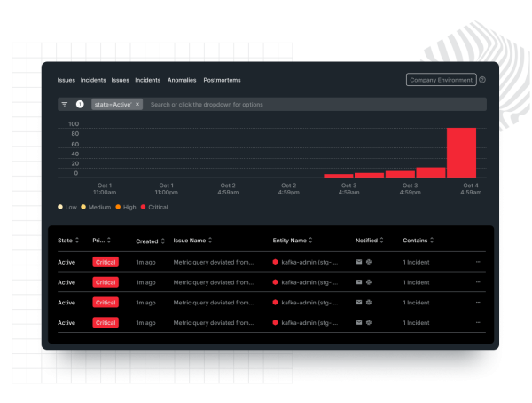The width and height of the screenshot is (532, 403).
Task: Click the email notification icon in first row
Action: tap(359, 262)
